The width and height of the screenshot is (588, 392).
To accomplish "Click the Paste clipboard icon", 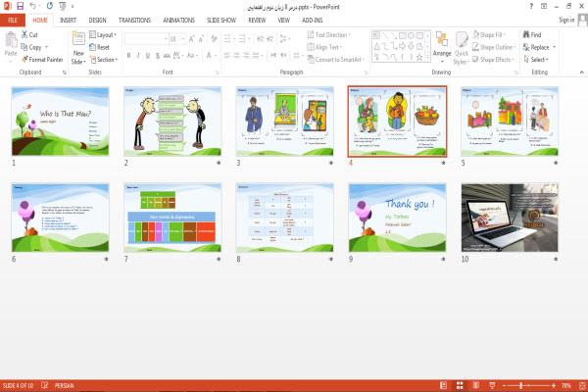I will (x=11, y=39).
